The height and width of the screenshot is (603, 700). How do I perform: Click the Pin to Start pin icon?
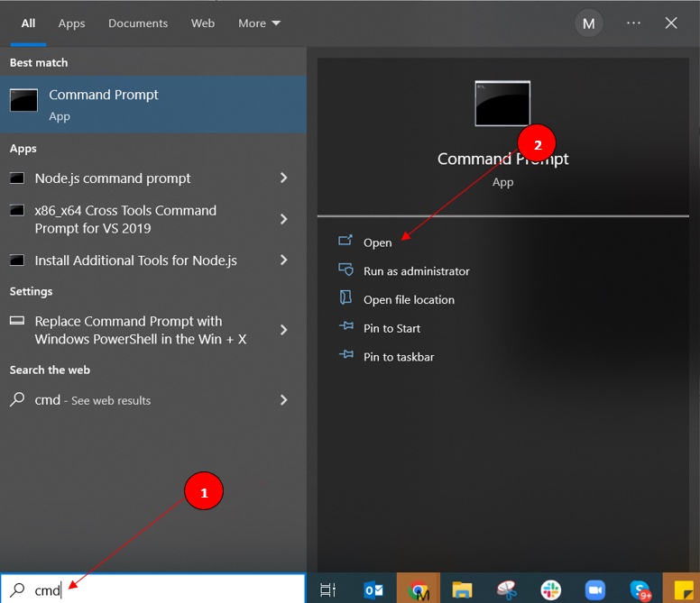point(346,325)
